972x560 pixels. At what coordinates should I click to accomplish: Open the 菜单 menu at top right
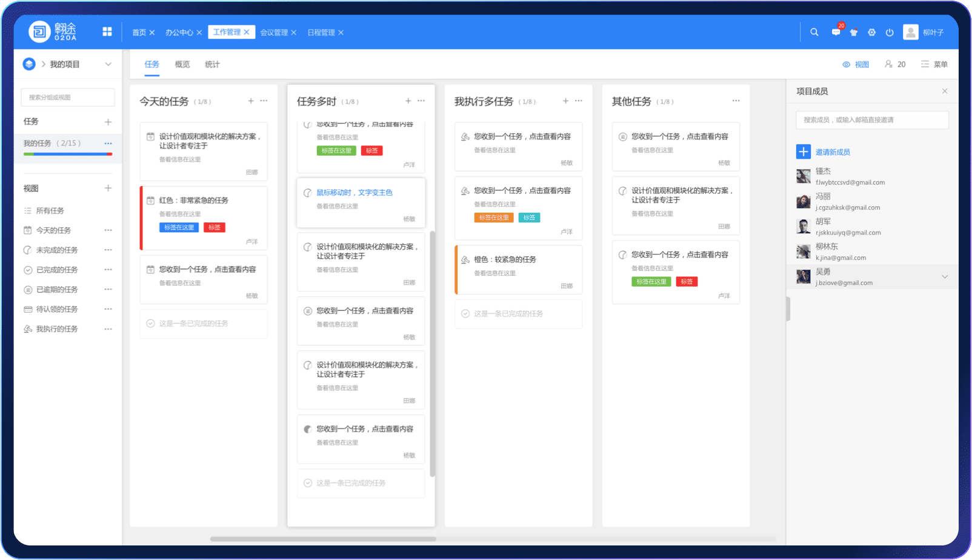tap(934, 64)
